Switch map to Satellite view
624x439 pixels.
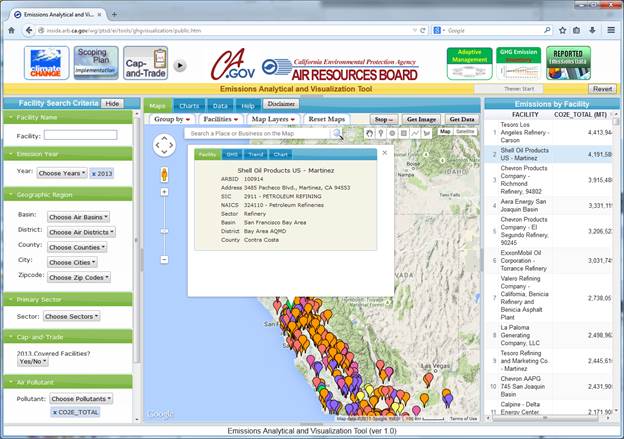click(466, 132)
